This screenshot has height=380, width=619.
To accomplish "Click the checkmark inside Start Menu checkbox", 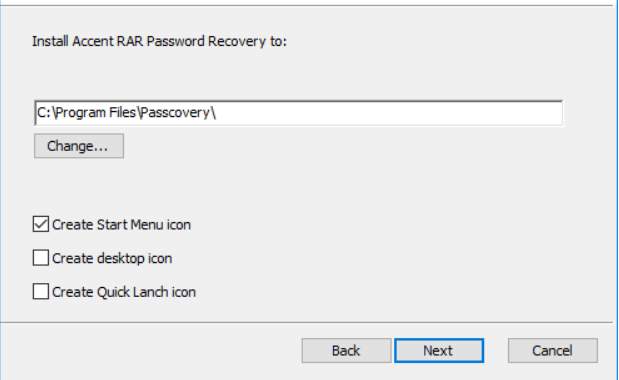I will point(41,224).
